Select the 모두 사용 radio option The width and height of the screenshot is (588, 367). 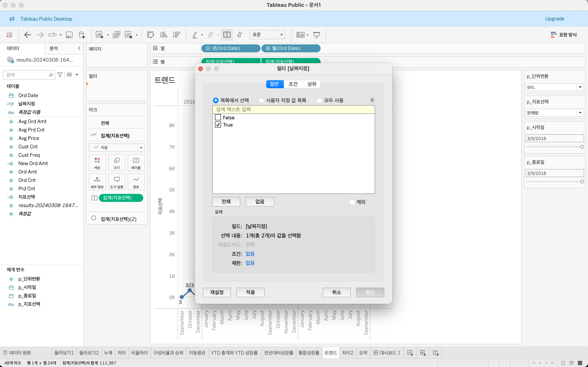pyautogui.click(x=319, y=100)
